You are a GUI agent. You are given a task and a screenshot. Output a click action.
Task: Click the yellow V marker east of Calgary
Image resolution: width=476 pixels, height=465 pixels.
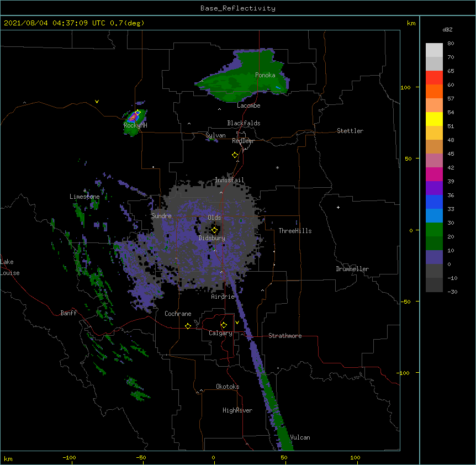click(x=237, y=323)
